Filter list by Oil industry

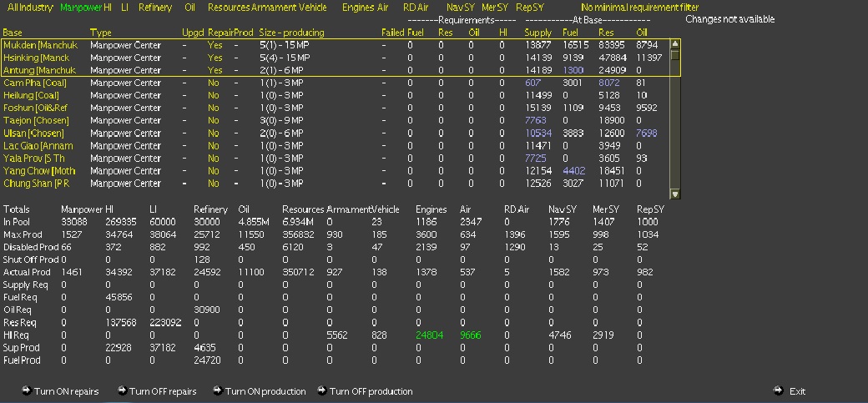(x=190, y=8)
